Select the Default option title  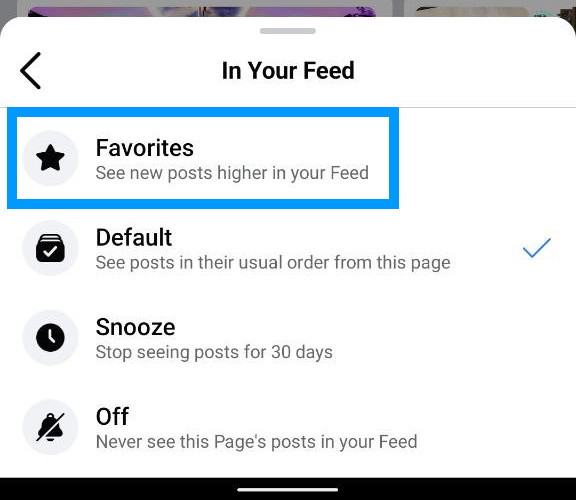pyautogui.click(x=134, y=237)
